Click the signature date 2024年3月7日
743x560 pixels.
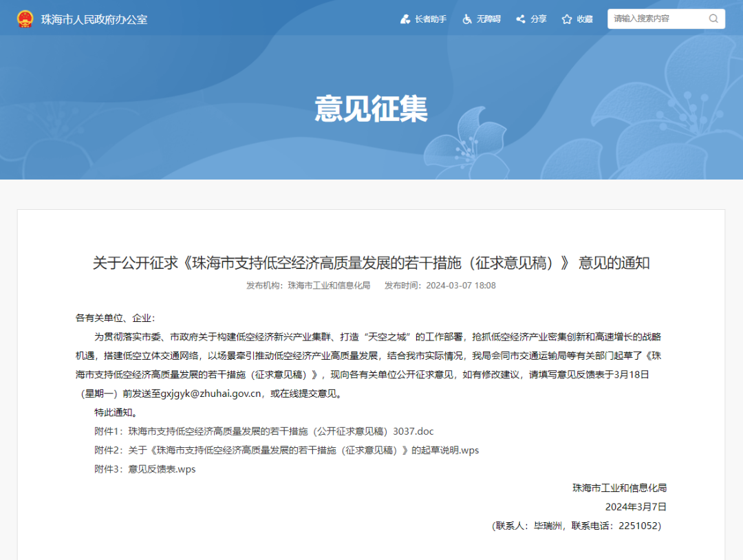tap(636, 506)
